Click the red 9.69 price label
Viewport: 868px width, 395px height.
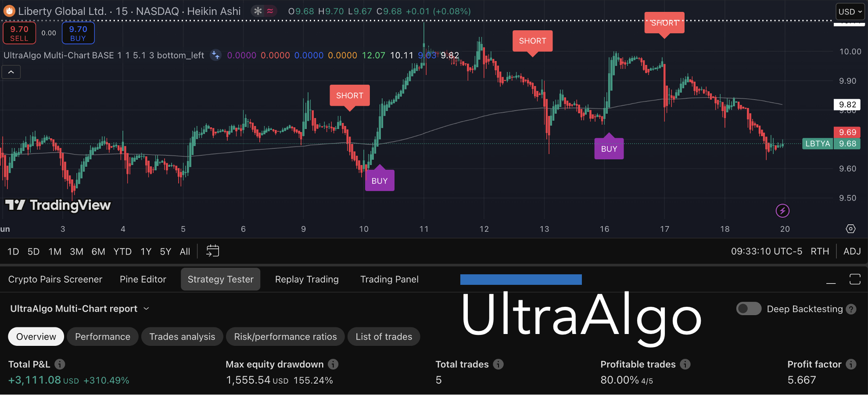(x=847, y=132)
